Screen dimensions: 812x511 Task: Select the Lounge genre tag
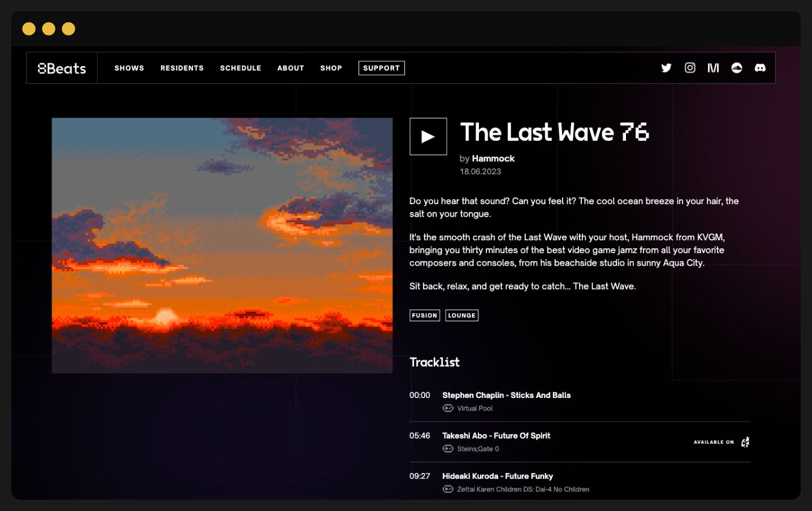[x=462, y=315]
